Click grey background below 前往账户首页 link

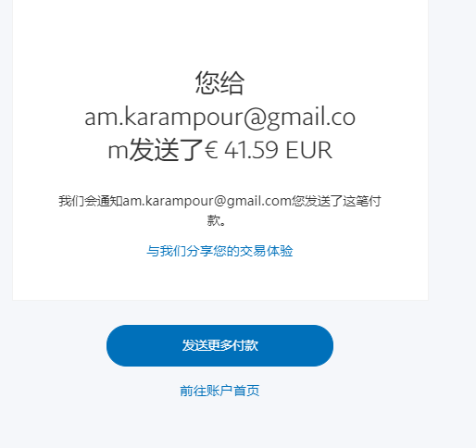click(x=219, y=424)
